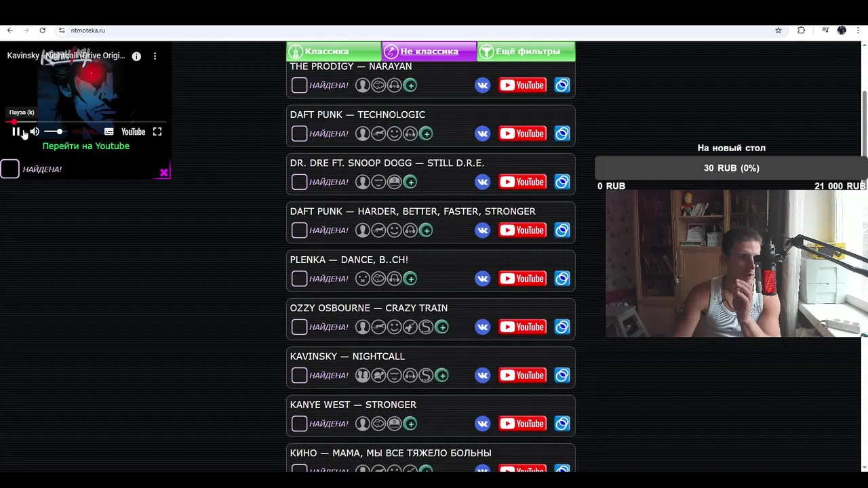Open YouTube for Harder, Better, Faster, Stronger
This screenshot has height=488, width=868.
(522, 230)
